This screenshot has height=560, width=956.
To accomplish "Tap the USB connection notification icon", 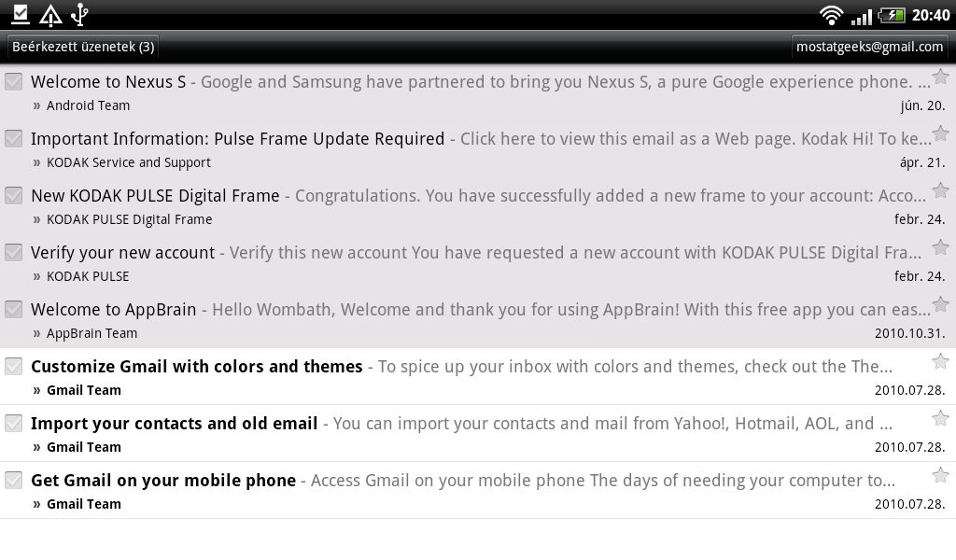I will tap(79, 14).
